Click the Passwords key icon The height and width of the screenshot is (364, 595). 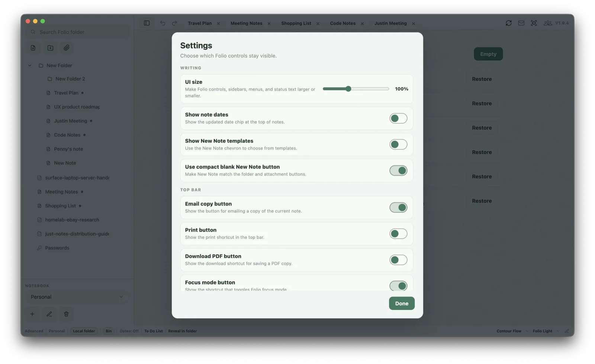click(x=39, y=248)
